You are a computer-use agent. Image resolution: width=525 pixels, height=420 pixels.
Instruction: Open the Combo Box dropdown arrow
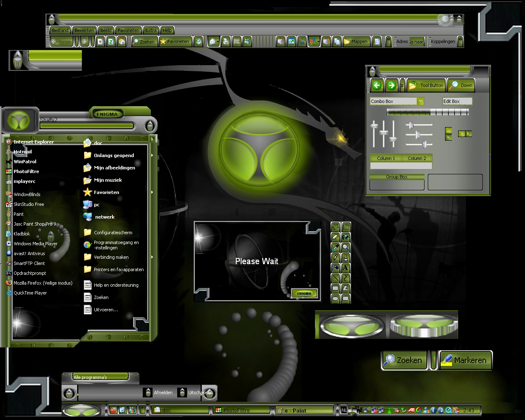(x=420, y=101)
